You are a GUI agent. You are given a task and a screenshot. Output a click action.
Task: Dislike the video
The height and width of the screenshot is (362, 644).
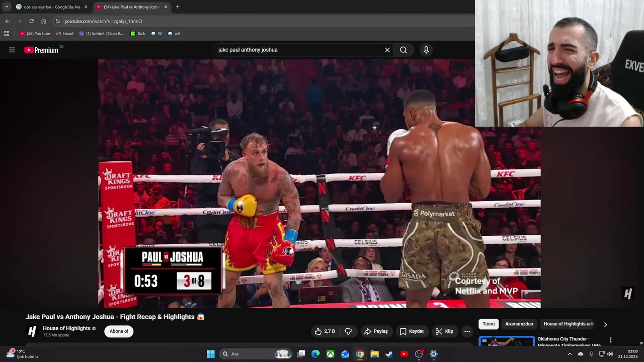348,331
